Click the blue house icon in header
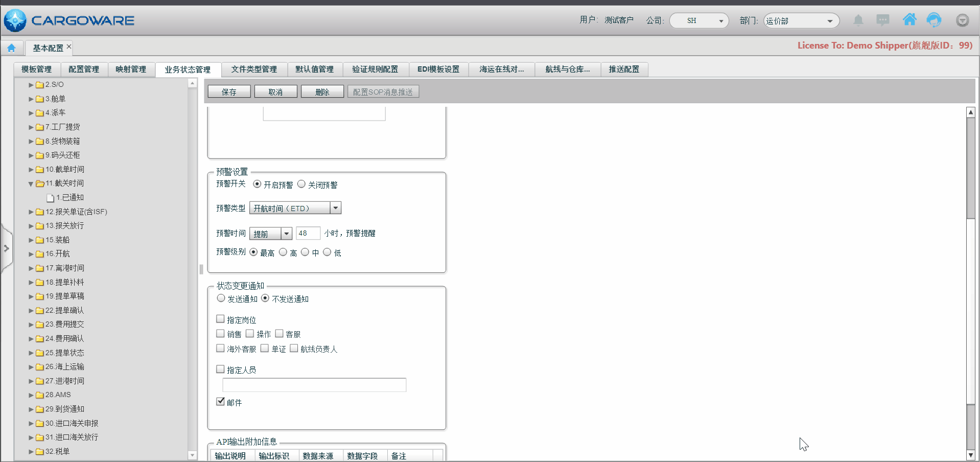Image resolution: width=980 pixels, height=462 pixels. click(909, 20)
